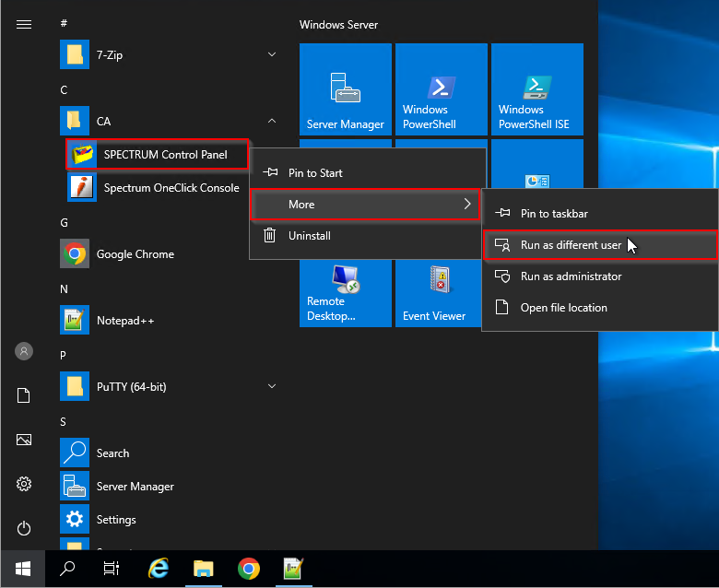This screenshot has width=719, height=588.
Task: Expand the 7-Zip folder chevron
Action: click(272, 55)
